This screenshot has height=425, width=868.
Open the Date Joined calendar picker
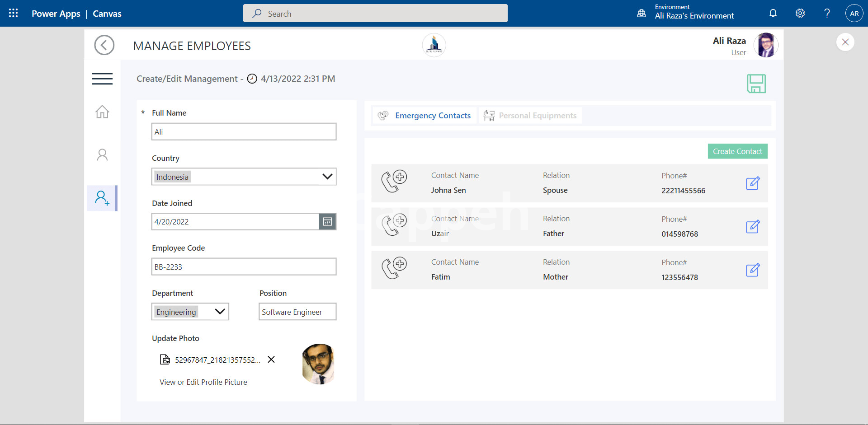pos(327,222)
